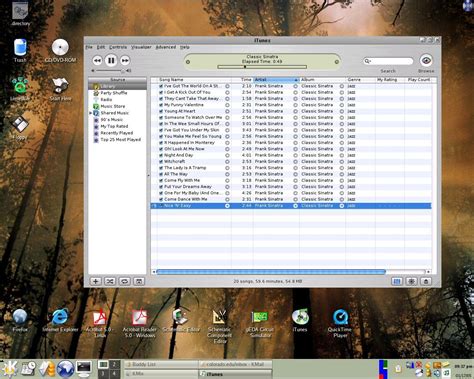This screenshot has height=379, width=474.
Task: Uncheck the checkbox for Witchcraft
Action: [x=161, y=162]
